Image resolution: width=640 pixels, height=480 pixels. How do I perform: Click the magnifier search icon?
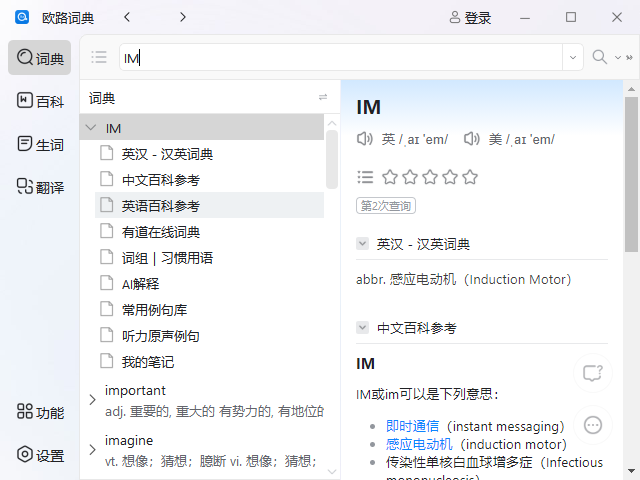(600, 57)
